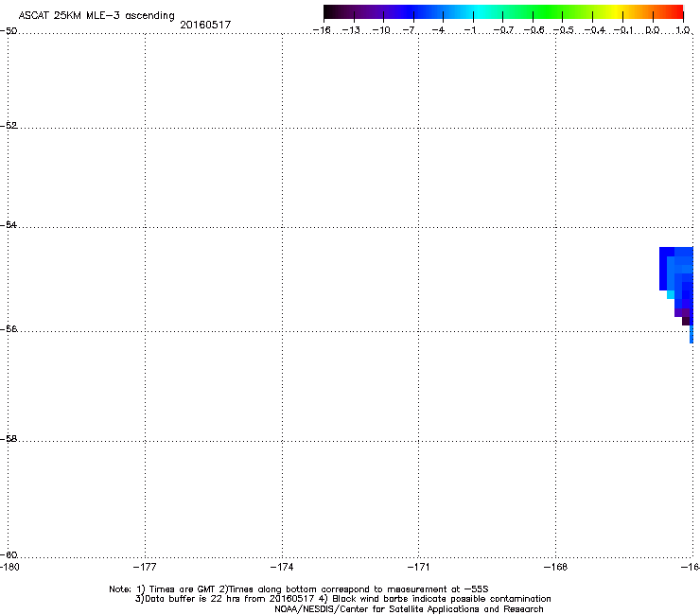Pick the cyan section of the color bar
This screenshot has height=615, width=700.
tap(480, 11)
